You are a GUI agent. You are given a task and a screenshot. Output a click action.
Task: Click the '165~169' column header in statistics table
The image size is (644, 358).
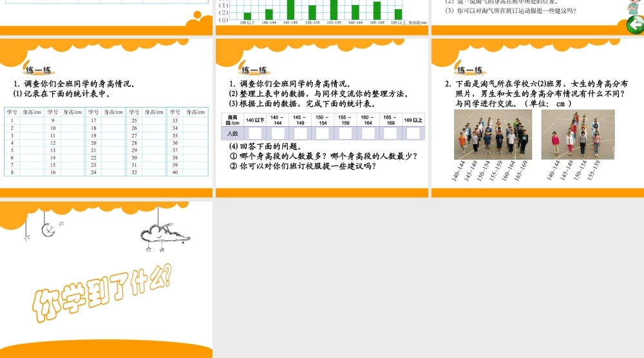pyautogui.click(x=390, y=120)
